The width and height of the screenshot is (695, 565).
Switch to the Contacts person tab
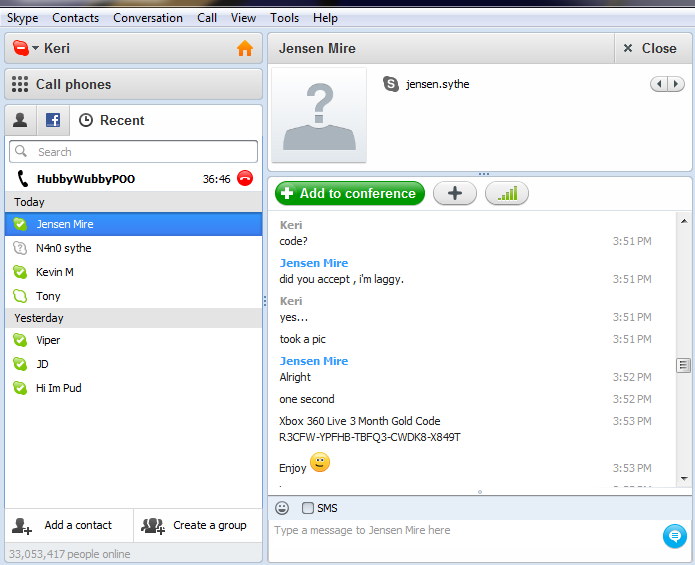[20, 120]
